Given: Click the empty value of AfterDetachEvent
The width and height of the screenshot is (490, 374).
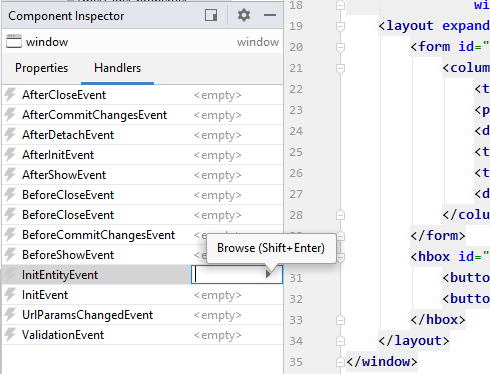Looking at the screenshot, I should 217,135.
